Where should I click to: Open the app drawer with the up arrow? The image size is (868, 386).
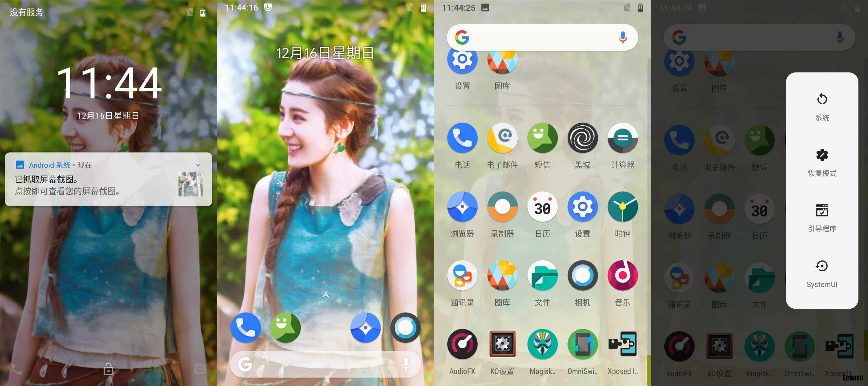pos(325,295)
